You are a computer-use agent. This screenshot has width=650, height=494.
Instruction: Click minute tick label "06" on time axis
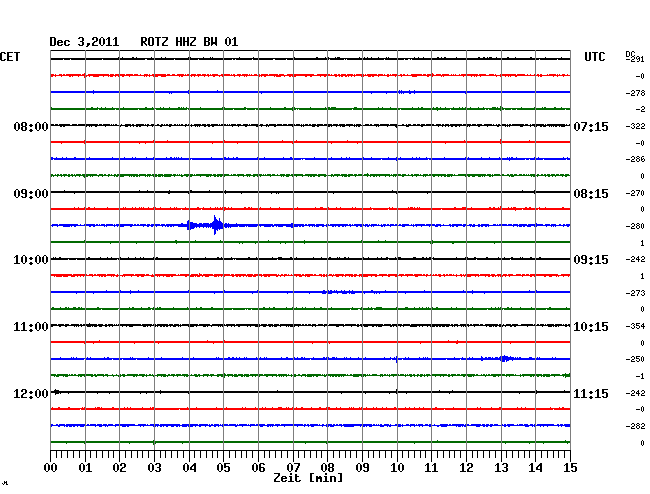click(x=258, y=468)
